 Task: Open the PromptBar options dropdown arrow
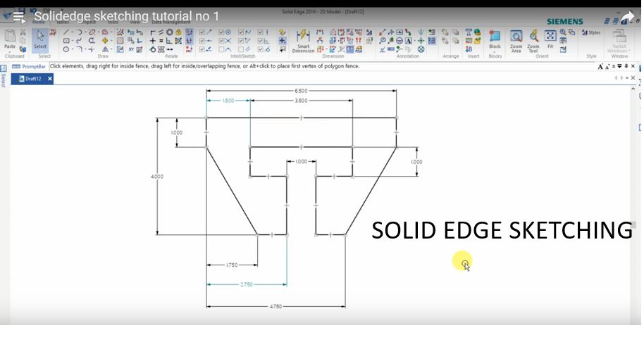620,66
